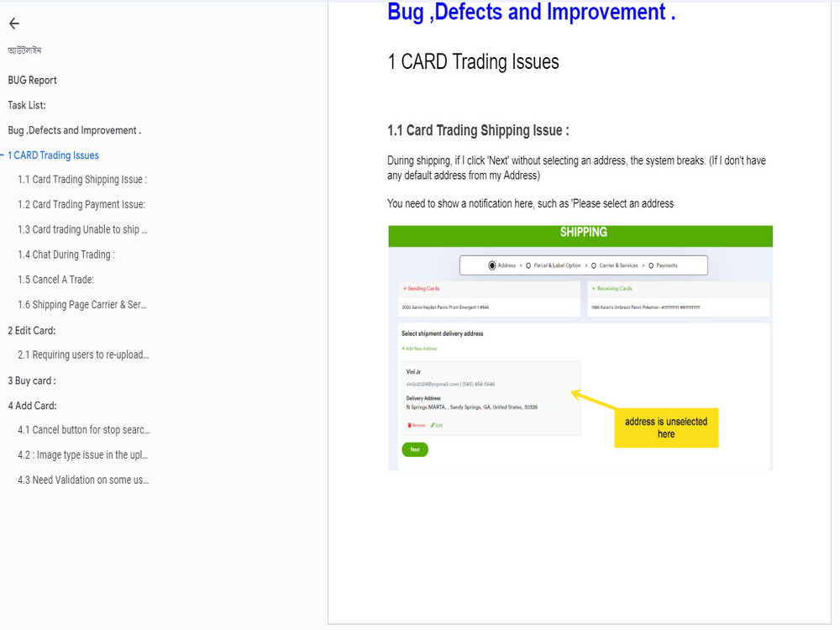
Task: Select 1 CARD Trading Issues in outline
Action: 53,155
